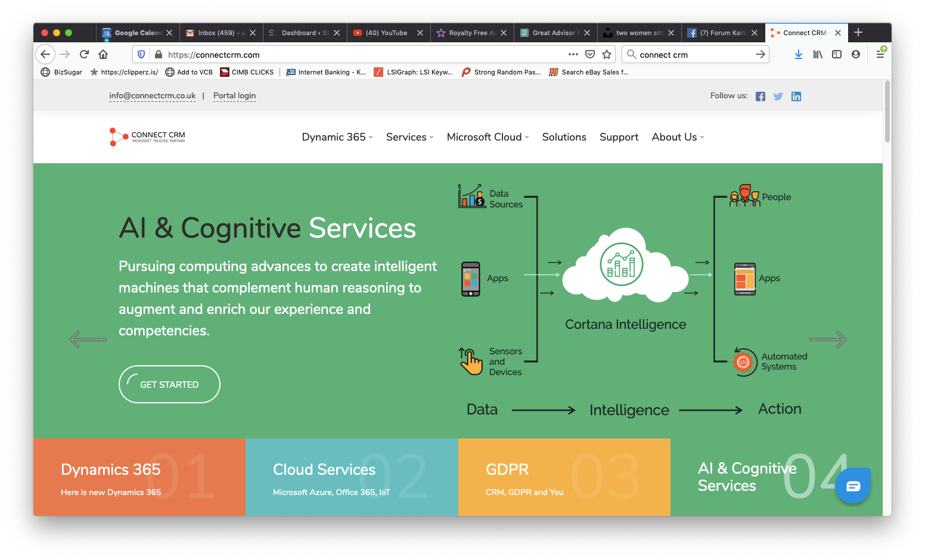Reload the page with the refresh icon
Screen dimensions: 925x560
(x=84, y=54)
